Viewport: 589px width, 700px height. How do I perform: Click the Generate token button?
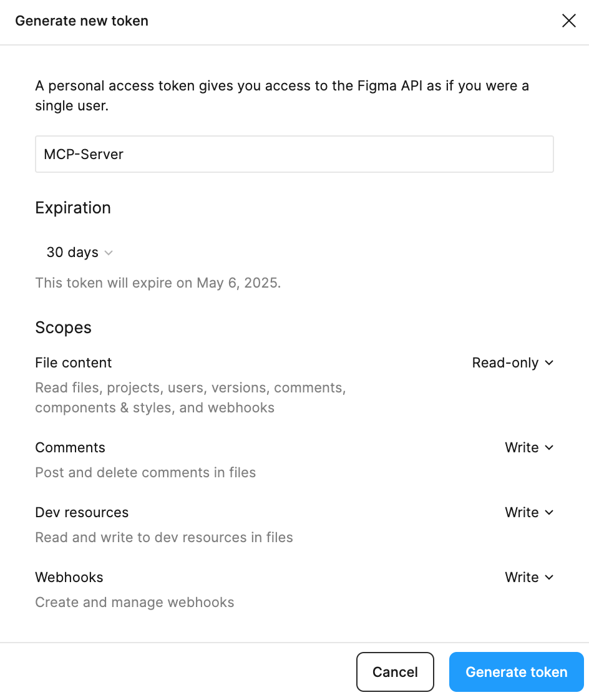click(x=516, y=673)
